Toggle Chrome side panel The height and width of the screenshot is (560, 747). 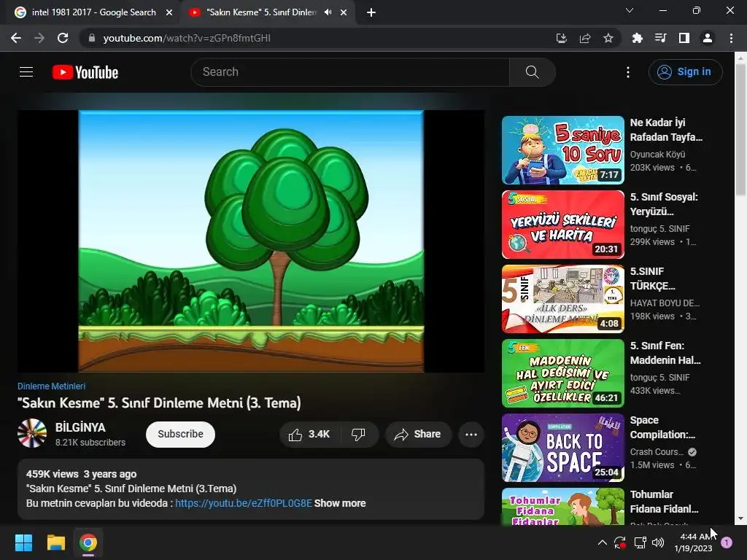coord(684,38)
